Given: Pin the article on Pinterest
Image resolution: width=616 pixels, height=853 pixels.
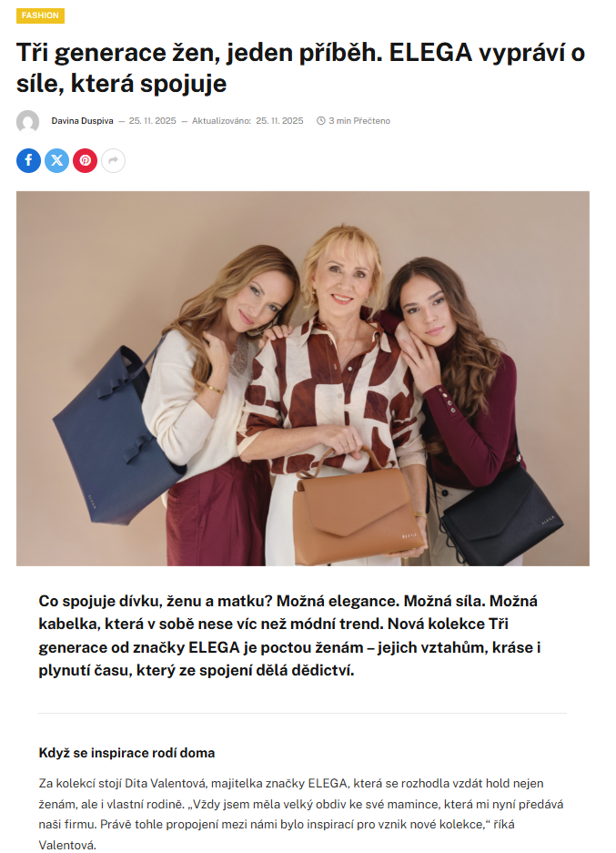Looking at the screenshot, I should click(x=85, y=160).
